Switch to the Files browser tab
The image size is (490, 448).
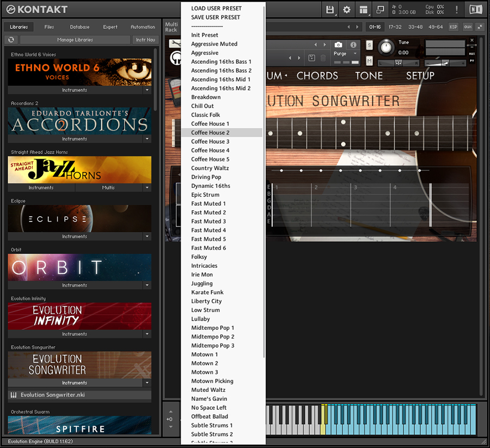pos(49,27)
